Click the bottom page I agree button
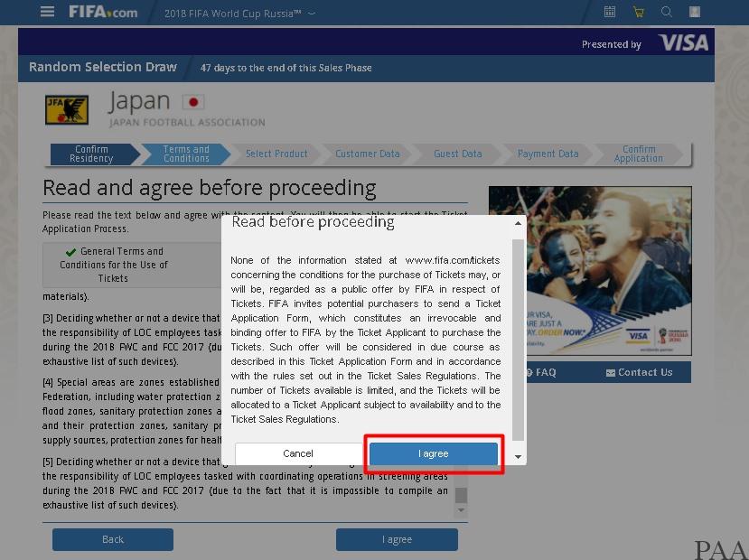This screenshot has height=560, width=749. point(397,539)
